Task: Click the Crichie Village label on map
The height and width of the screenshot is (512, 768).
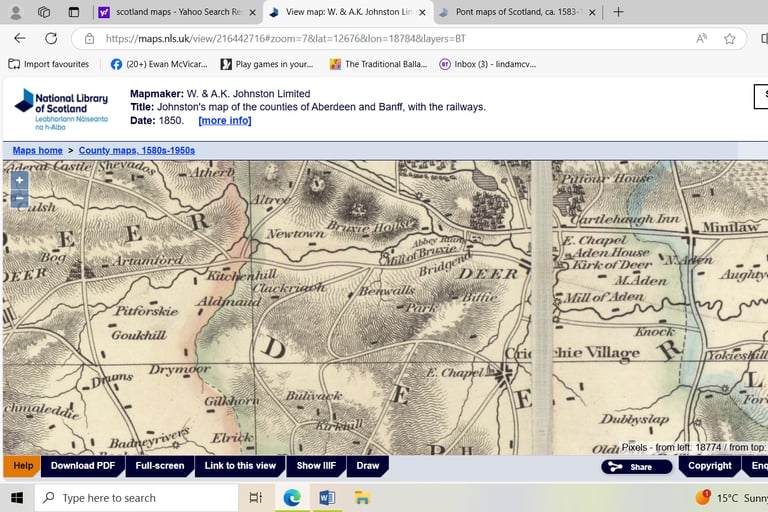Action: click(572, 353)
